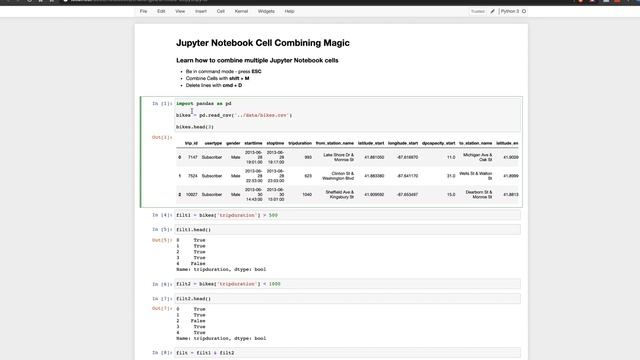Select cell via In [5] prompt

click(162, 230)
